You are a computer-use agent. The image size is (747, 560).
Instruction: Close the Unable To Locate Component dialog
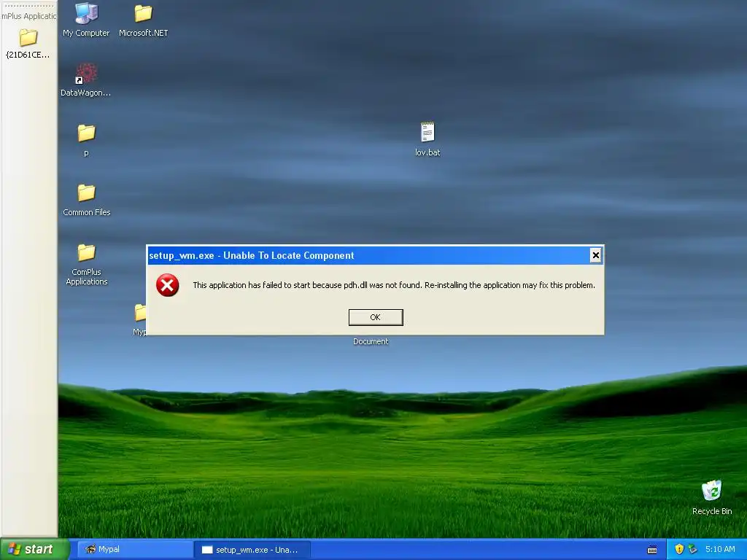595,255
